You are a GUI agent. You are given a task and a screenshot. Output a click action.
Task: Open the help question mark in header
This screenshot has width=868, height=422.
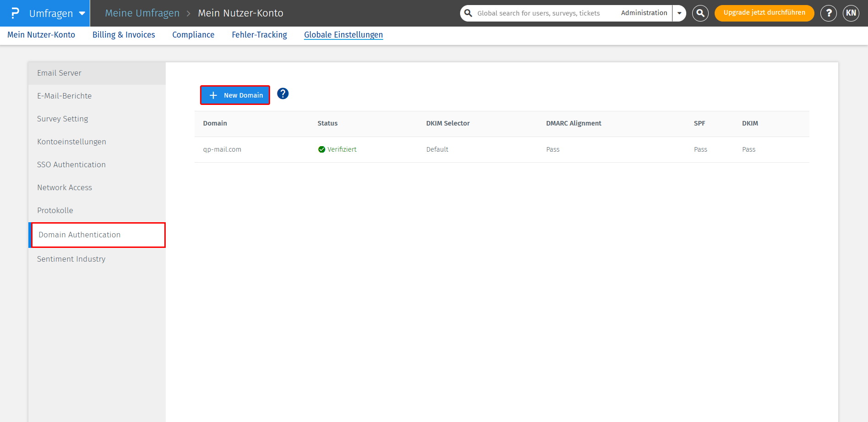pyautogui.click(x=829, y=13)
